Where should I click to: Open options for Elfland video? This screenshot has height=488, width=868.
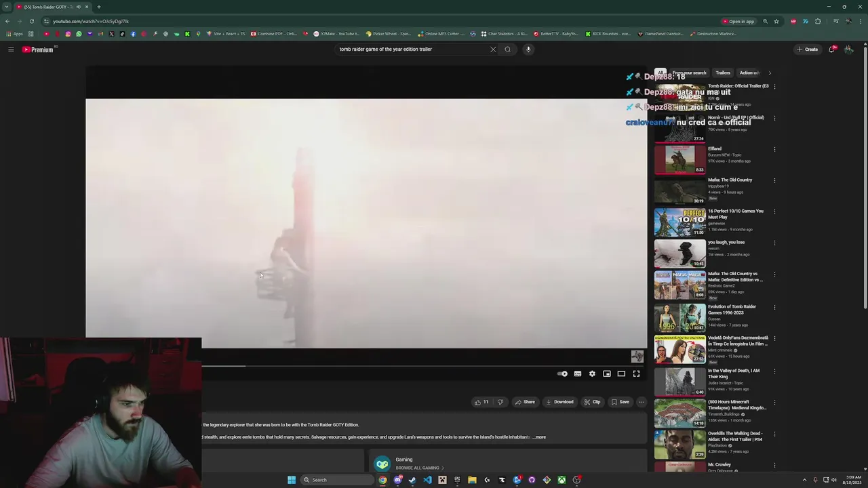tap(774, 149)
